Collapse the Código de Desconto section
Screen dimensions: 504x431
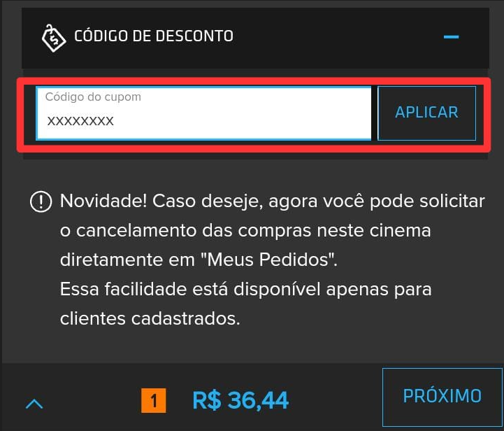451,36
